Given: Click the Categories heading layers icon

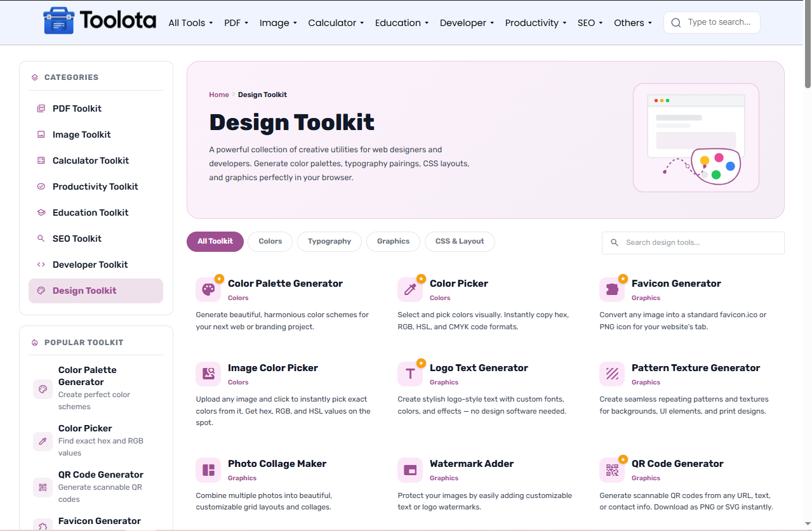Looking at the screenshot, I should 35,77.
